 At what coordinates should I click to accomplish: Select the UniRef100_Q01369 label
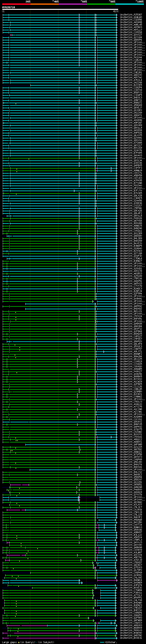[131, 233]
